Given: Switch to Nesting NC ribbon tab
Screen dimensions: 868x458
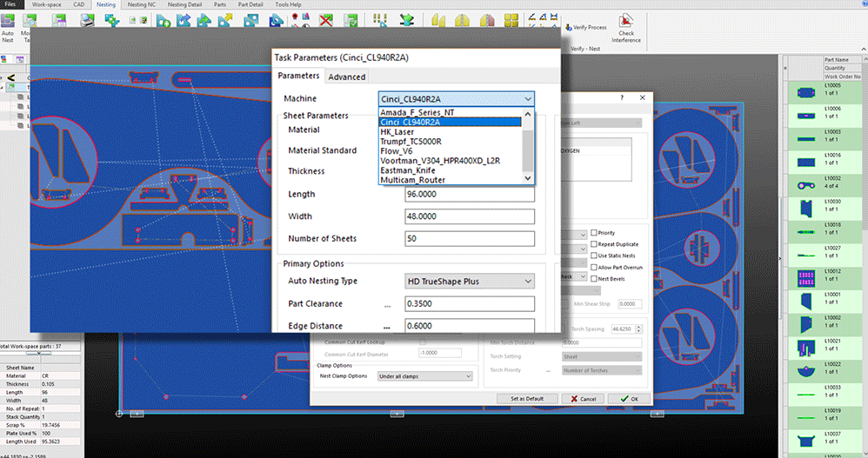Looking at the screenshot, I should (142, 4).
